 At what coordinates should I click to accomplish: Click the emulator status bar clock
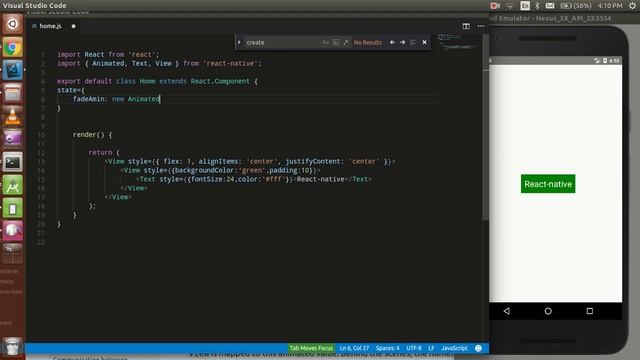614,61
